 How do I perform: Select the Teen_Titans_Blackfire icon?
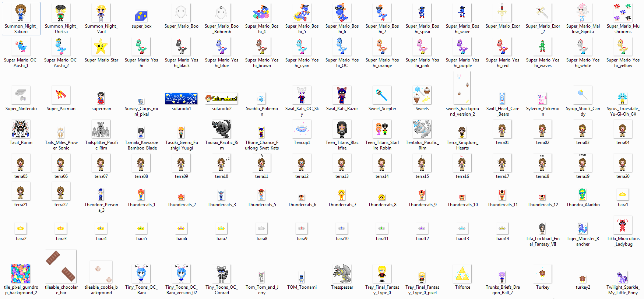click(342, 129)
